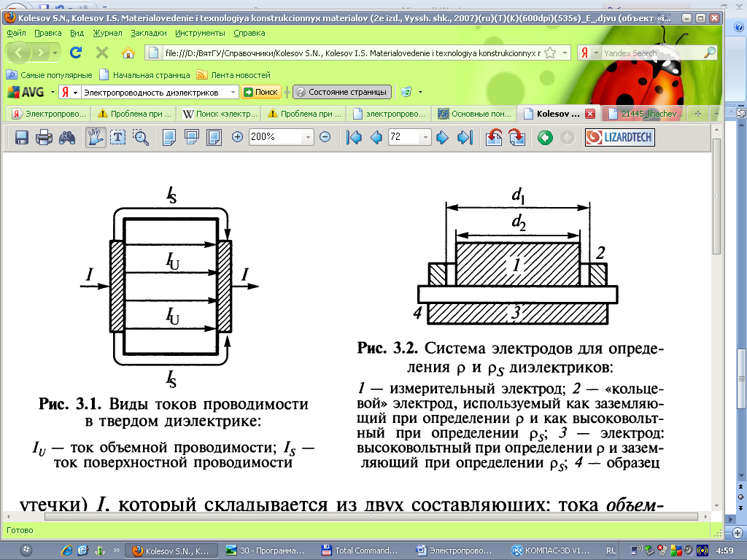Image resolution: width=747 pixels, height=560 pixels.
Task: Click the Yandex search magnifier icon
Action: (709, 52)
